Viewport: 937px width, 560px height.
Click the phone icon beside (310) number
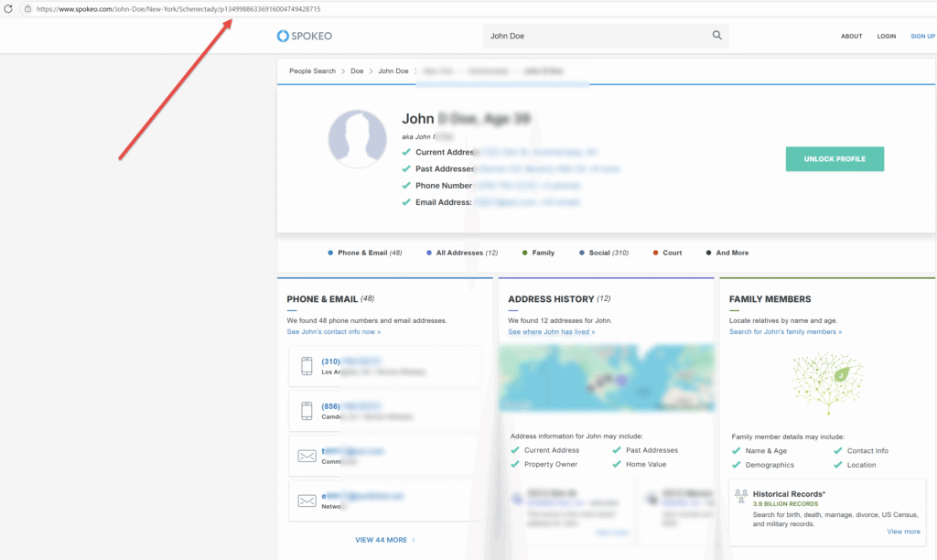click(307, 366)
